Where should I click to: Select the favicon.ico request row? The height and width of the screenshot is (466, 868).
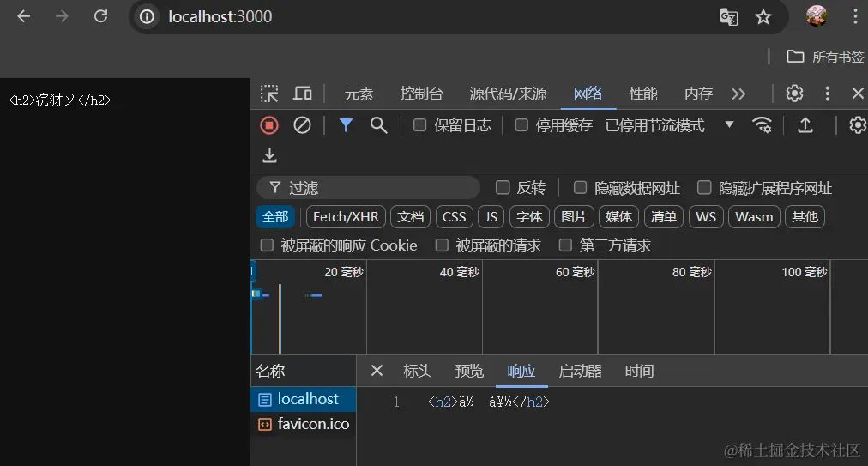(x=304, y=424)
